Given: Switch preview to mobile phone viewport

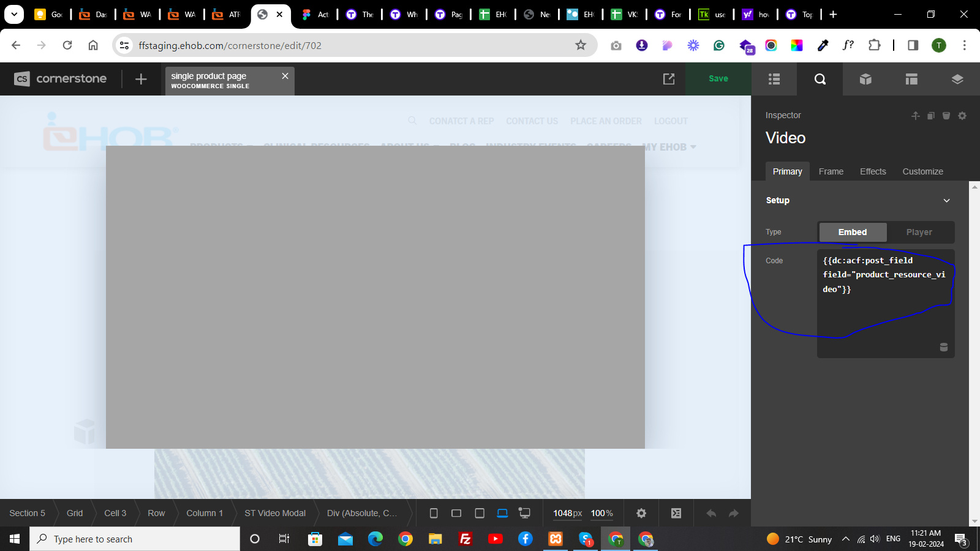Looking at the screenshot, I should click(434, 513).
